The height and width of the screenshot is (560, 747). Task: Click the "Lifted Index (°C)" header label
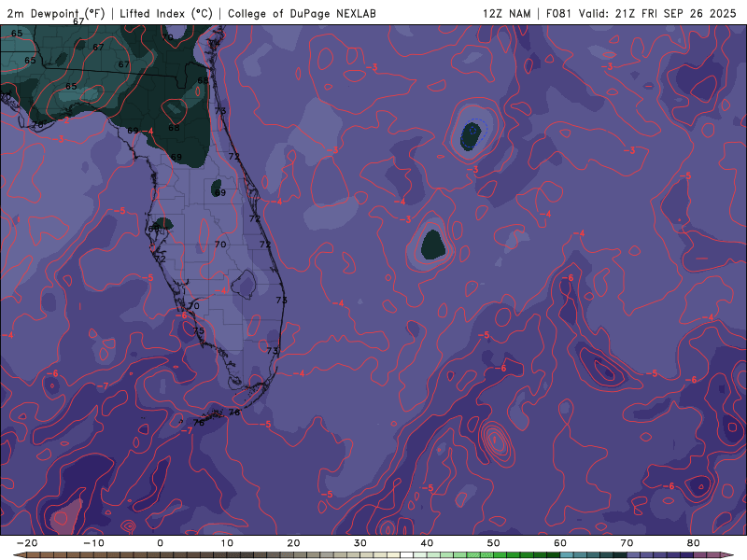166,13
